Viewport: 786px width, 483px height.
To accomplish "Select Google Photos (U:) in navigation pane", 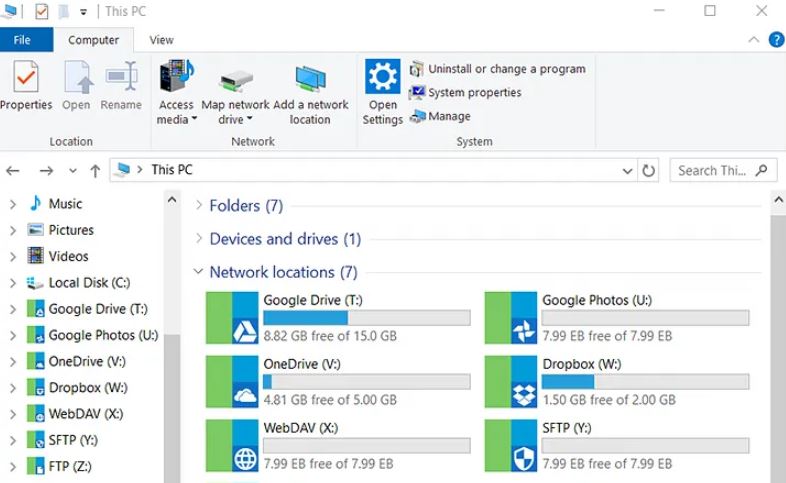I will [x=103, y=335].
